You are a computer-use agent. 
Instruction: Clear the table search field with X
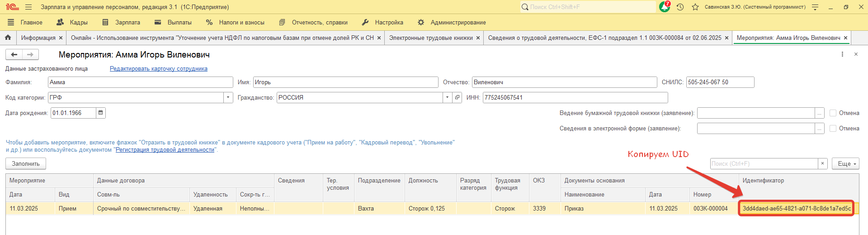pyautogui.click(x=823, y=163)
